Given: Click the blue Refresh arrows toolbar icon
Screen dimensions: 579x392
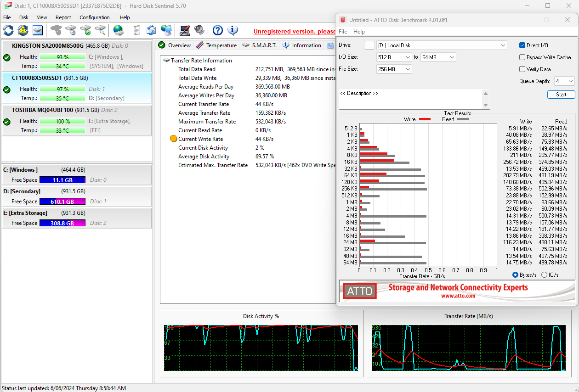Looking at the screenshot, I should 8,30.
